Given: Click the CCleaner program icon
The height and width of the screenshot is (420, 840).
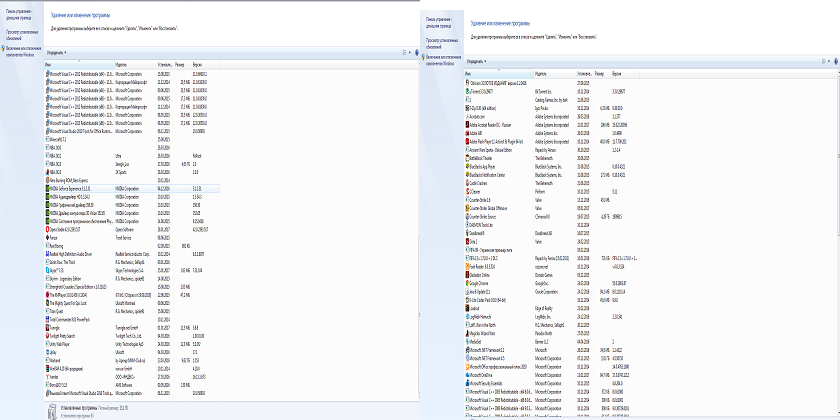Looking at the screenshot, I should (468, 191).
